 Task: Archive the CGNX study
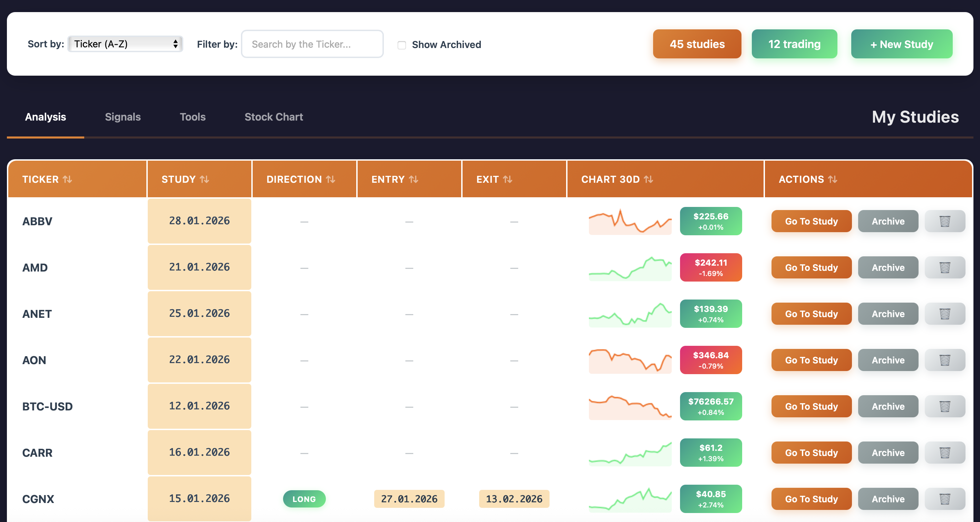[x=888, y=499]
